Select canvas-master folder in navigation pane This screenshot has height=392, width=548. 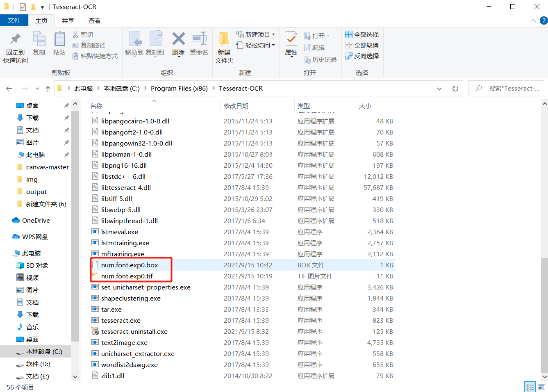tap(48, 167)
